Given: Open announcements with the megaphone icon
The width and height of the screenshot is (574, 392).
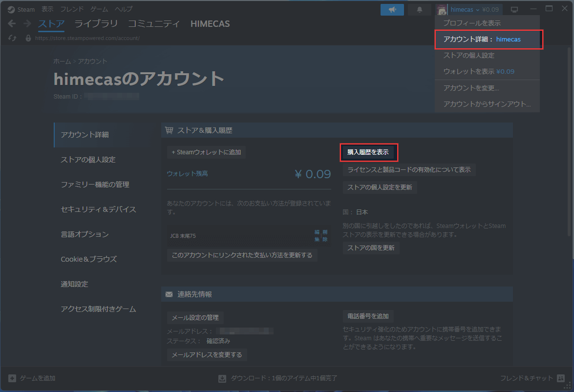Looking at the screenshot, I should (x=392, y=9).
